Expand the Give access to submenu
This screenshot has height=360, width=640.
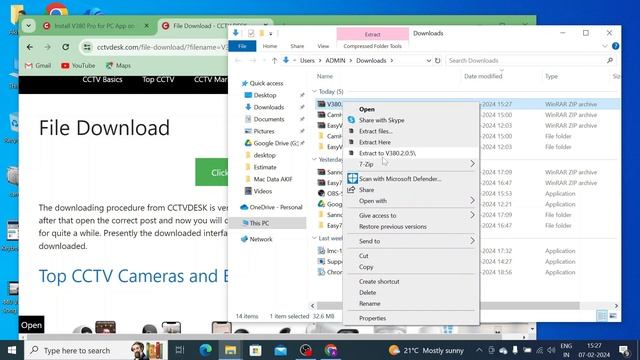[411, 216]
